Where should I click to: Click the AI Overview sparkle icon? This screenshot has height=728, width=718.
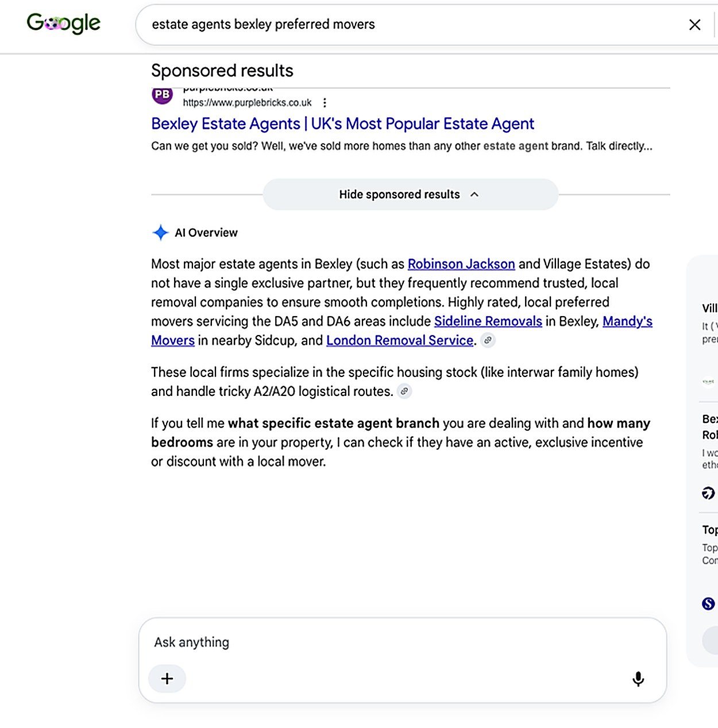(160, 233)
